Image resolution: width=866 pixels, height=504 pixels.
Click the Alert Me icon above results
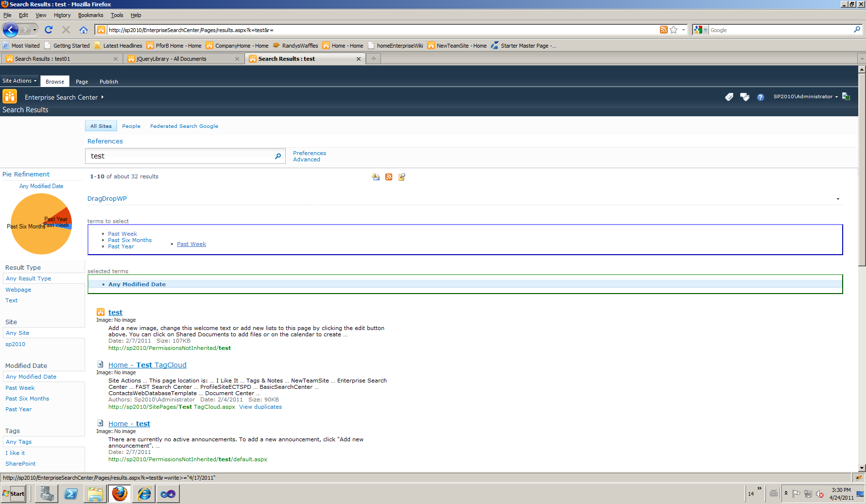[x=376, y=177]
